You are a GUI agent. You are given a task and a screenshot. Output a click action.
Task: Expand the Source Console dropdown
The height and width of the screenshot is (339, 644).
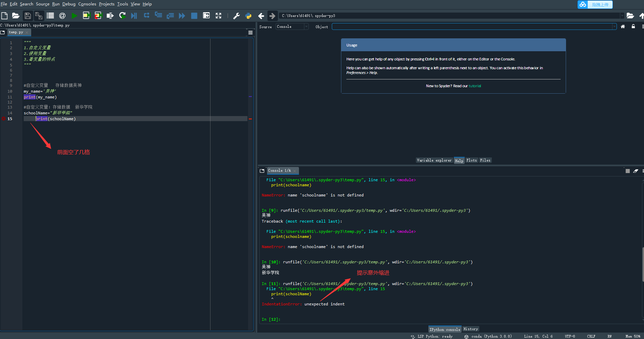click(x=306, y=26)
